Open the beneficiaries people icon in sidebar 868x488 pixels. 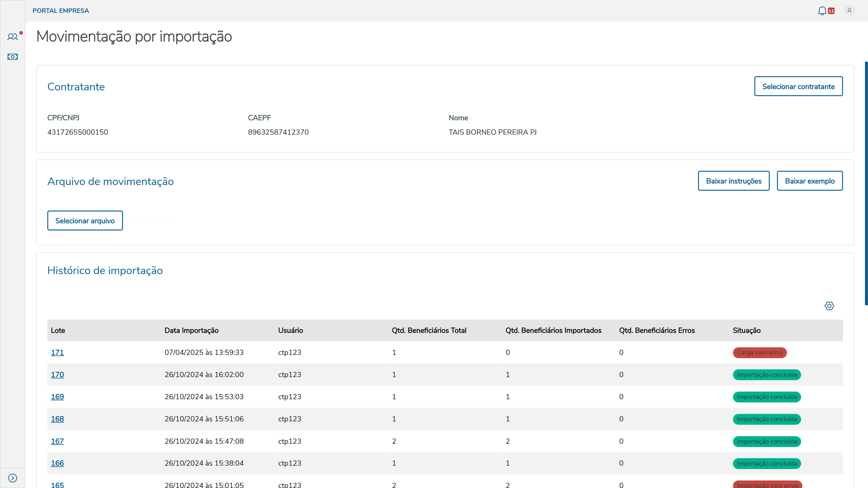pos(12,37)
